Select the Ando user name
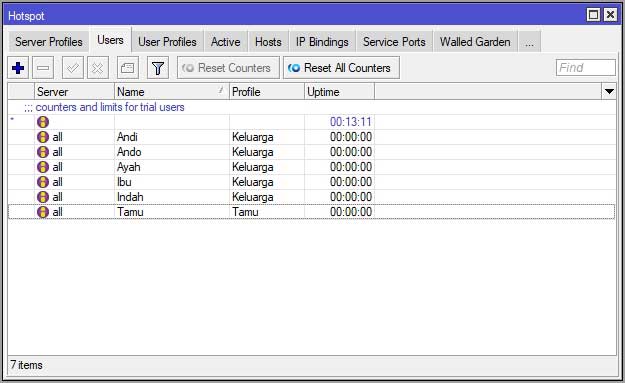625x383 pixels. pyautogui.click(x=129, y=152)
